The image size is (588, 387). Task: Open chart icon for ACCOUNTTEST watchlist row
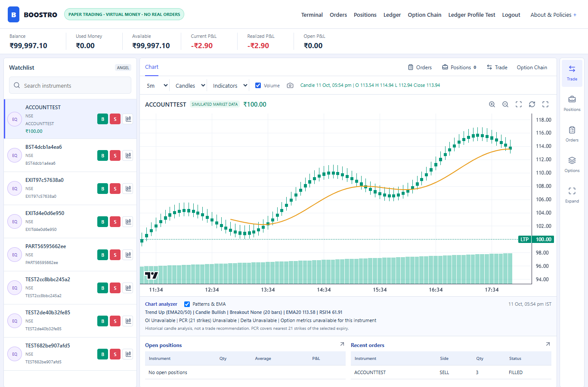point(128,119)
